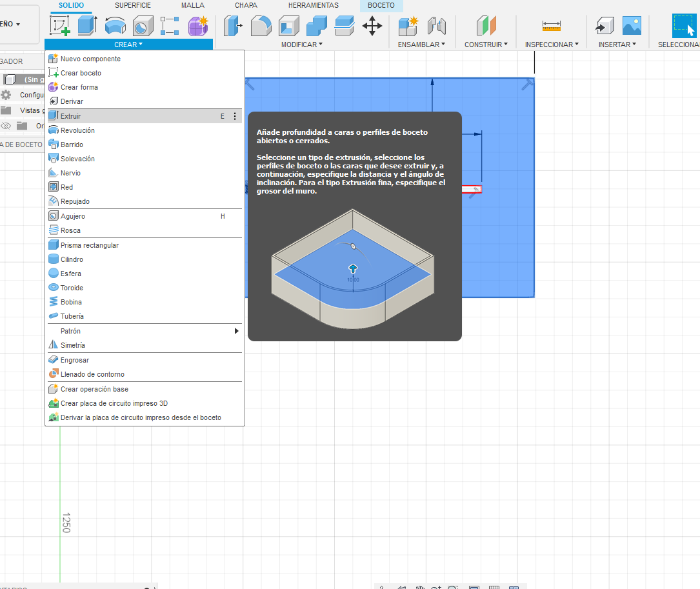Choose Red menu entry
This screenshot has width=700, height=589.
(145, 188)
